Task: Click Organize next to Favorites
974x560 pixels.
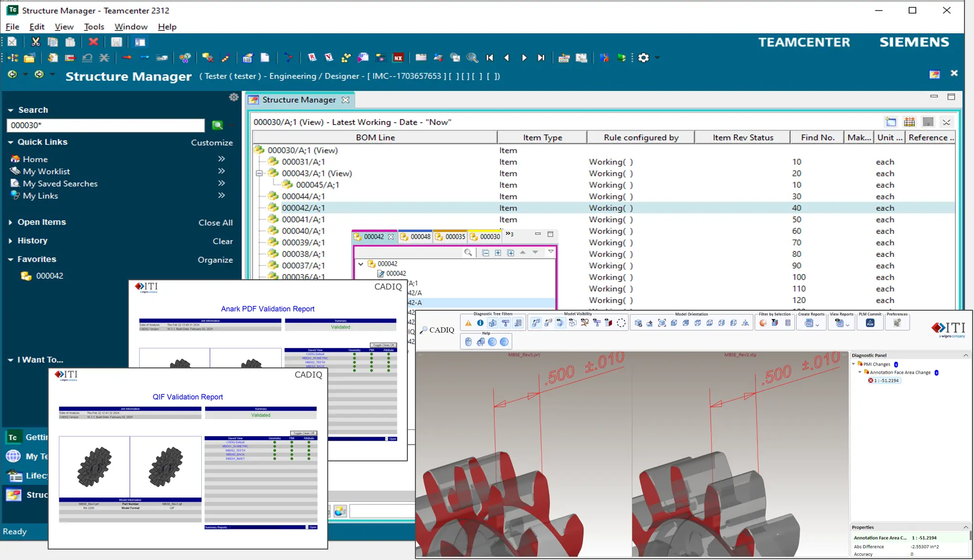Action: (x=215, y=260)
